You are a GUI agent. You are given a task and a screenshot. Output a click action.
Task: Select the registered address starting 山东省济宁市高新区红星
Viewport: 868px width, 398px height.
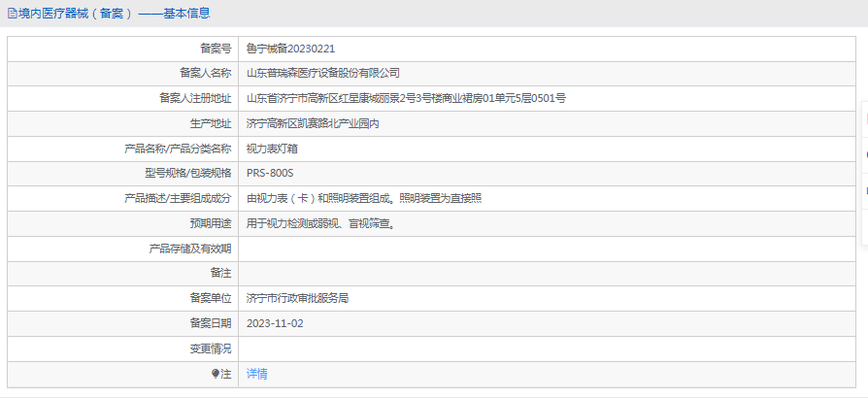406,99
